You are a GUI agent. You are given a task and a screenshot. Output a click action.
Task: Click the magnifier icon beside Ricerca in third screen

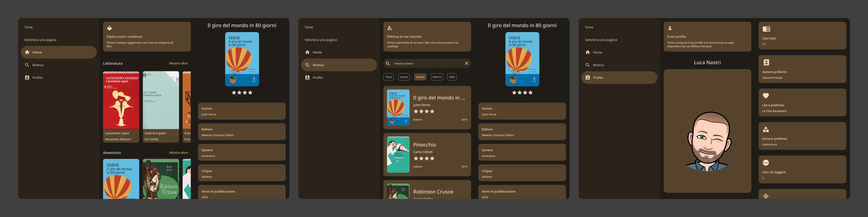pos(588,65)
